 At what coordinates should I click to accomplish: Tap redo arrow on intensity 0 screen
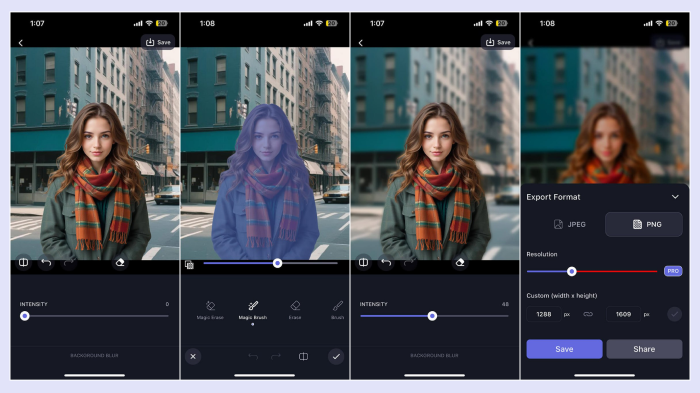tap(68, 263)
